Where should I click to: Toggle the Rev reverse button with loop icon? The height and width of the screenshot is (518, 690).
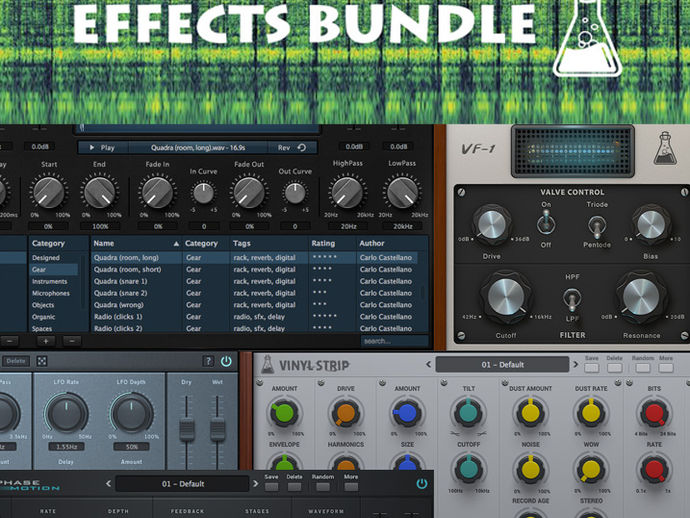tap(292, 148)
